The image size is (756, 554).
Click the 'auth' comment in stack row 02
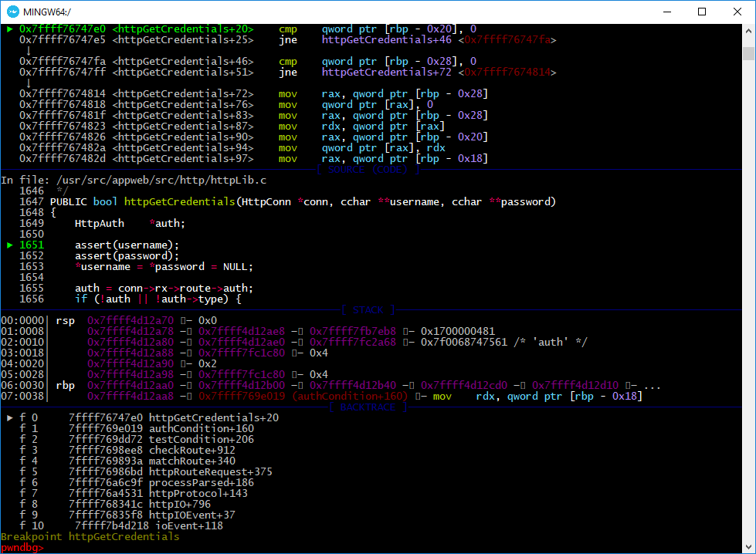(550, 343)
